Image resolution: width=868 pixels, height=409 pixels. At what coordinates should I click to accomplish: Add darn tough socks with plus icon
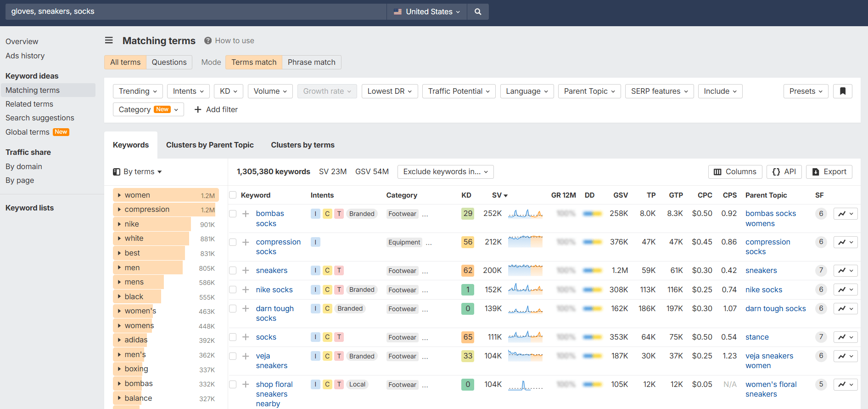(x=246, y=308)
